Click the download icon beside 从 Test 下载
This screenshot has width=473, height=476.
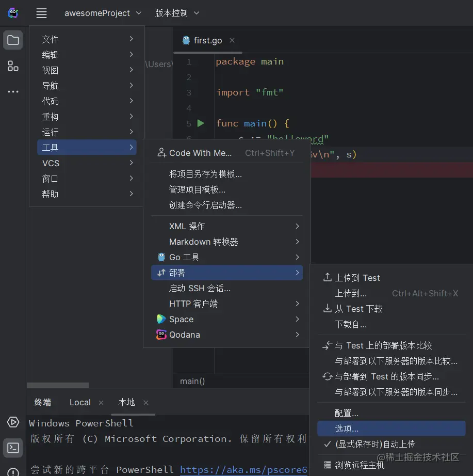pyautogui.click(x=327, y=308)
